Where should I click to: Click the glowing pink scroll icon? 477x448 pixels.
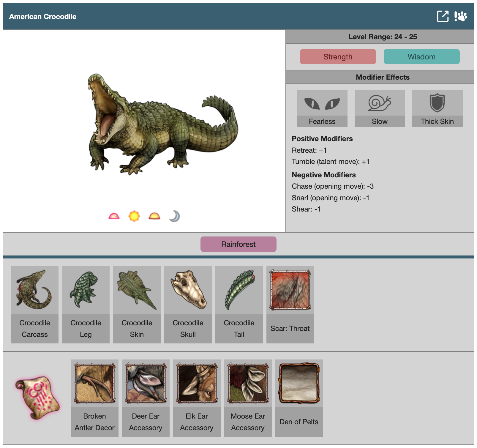[x=37, y=397]
